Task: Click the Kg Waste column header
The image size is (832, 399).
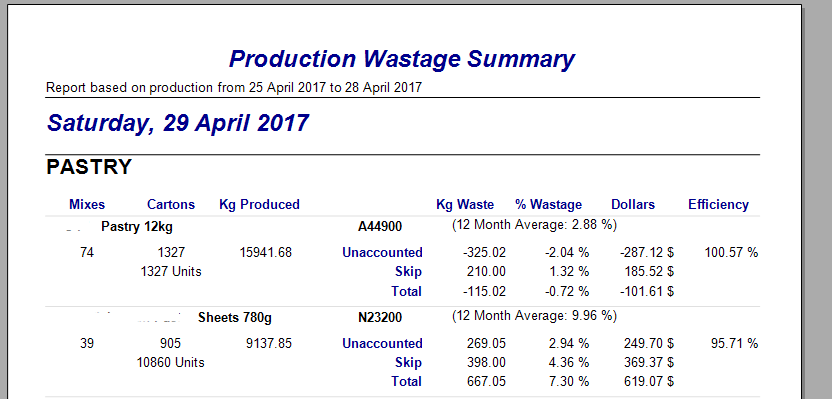Action: point(465,204)
